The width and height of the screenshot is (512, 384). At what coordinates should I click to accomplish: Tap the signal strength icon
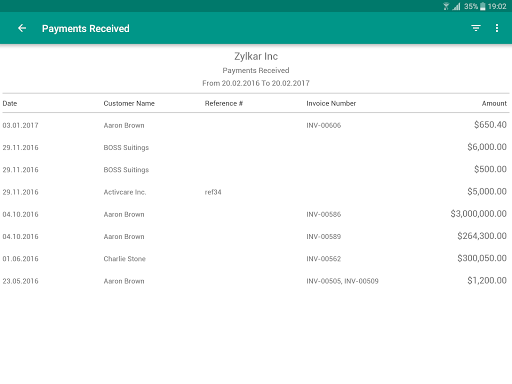tap(456, 6)
